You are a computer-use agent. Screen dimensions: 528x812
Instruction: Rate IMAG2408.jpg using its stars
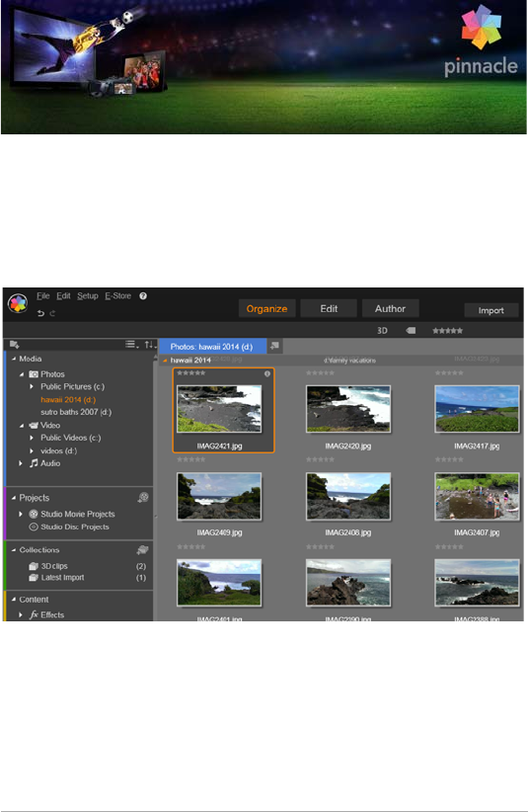point(320,459)
